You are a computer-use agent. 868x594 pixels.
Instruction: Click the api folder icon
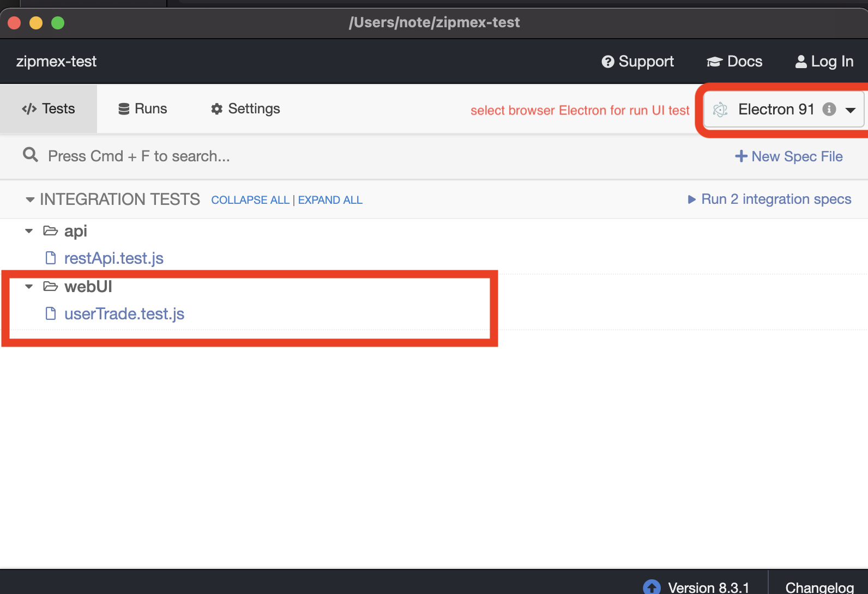[51, 231]
